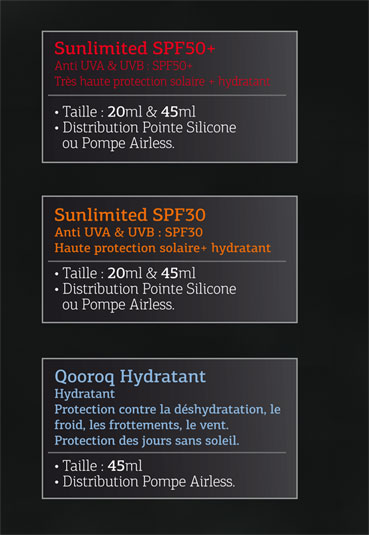Click the 'Taille : 45ml' line in Qooroq card
Screen dimensions: 369x535
coord(98,466)
